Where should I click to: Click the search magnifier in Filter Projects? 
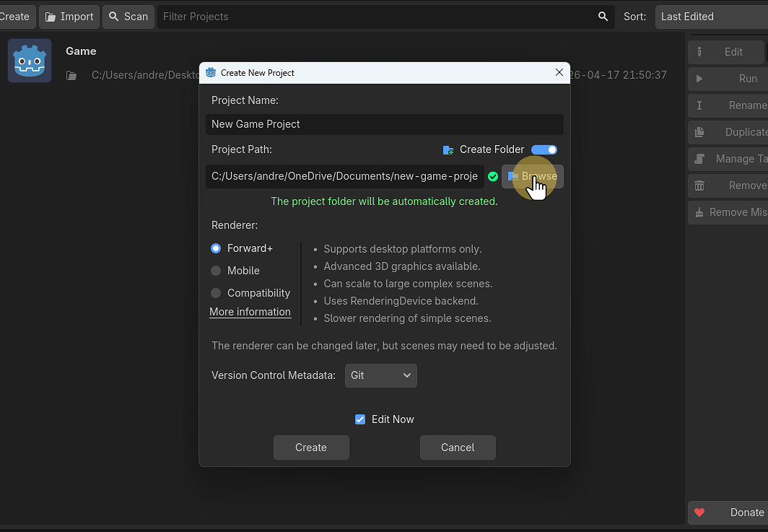[603, 17]
